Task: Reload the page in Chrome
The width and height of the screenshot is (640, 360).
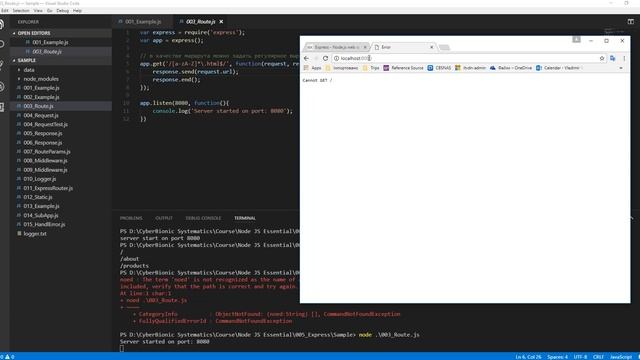Action: click(x=325, y=58)
